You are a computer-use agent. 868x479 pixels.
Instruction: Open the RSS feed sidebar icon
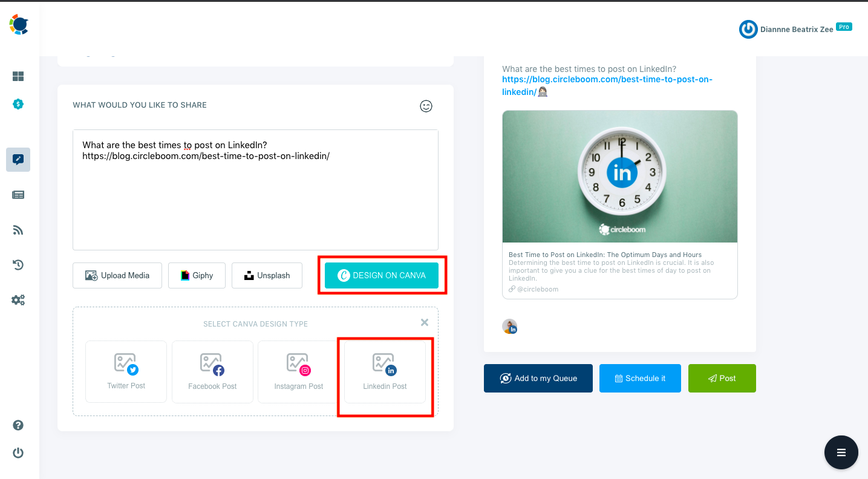pyautogui.click(x=18, y=230)
